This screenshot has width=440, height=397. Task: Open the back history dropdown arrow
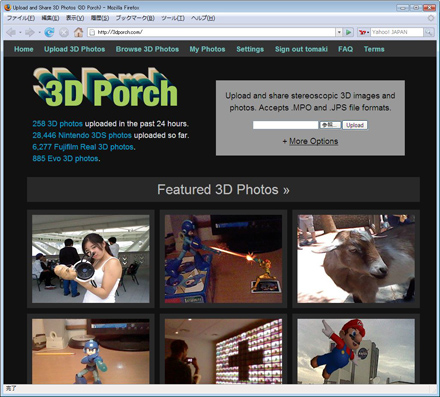pos(20,32)
